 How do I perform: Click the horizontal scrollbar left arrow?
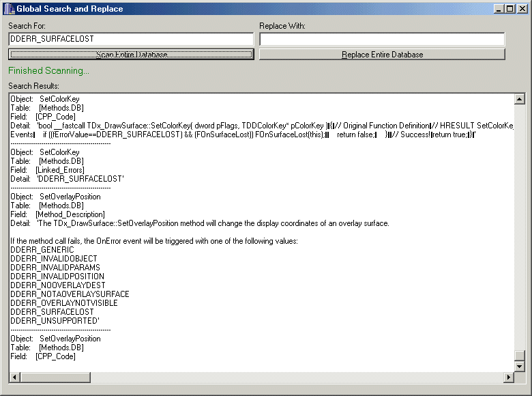click(x=14, y=378)
